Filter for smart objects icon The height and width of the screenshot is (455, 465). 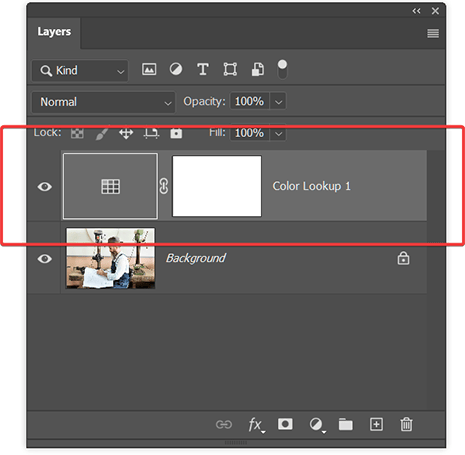coord(258,69)
